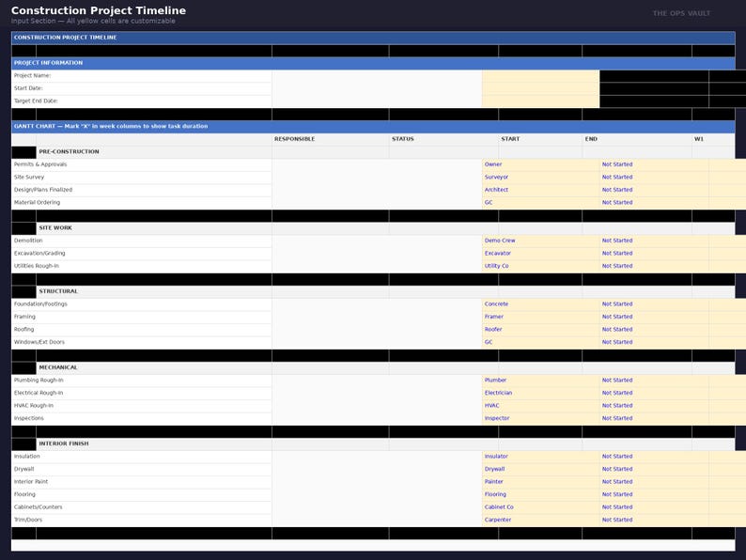
Task: Edit the "Demo Crew" responsible cell
Action: [540, 241]
